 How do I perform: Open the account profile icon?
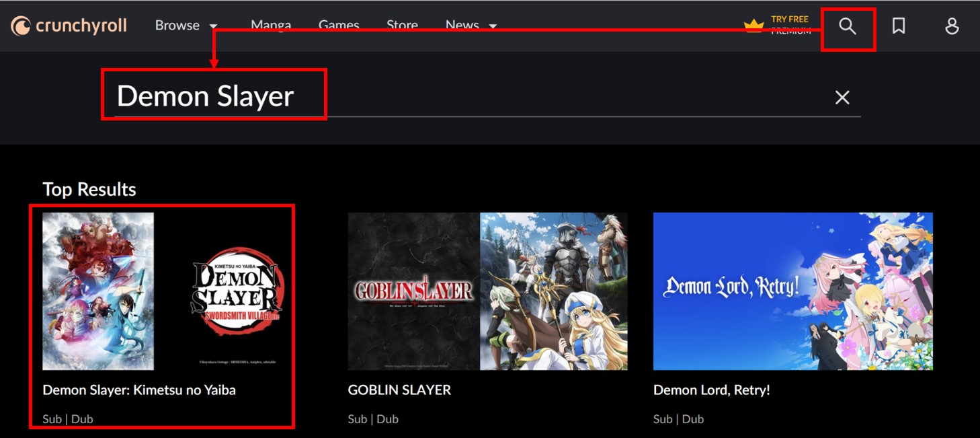tap(952, 26)
